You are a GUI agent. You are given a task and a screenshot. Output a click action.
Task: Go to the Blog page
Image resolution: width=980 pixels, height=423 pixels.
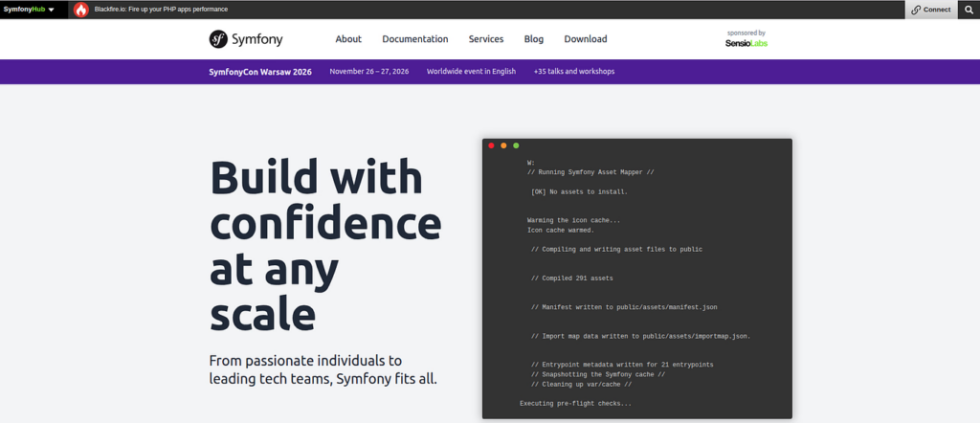pyautogui.click(x=534, y=38)
